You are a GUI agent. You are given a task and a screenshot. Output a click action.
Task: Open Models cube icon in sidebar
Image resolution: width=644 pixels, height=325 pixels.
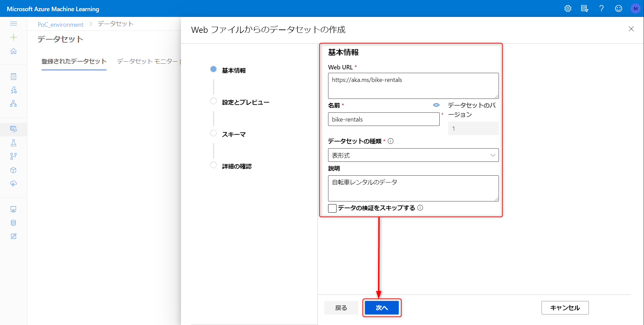(14, 170)
